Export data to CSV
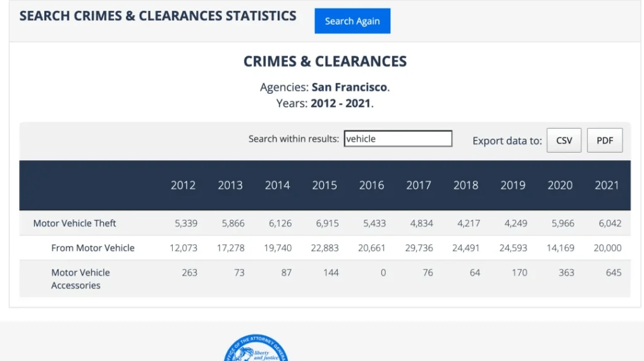 coord(564,140)
